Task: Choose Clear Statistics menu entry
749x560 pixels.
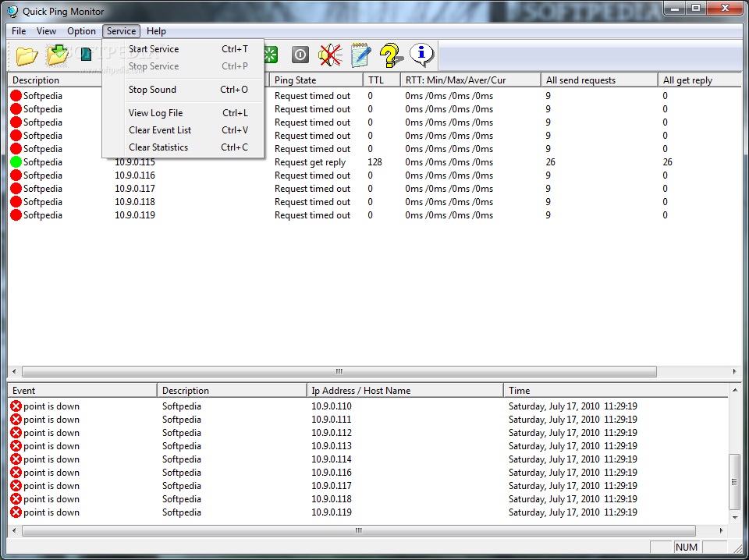Action: pos(183,147)
